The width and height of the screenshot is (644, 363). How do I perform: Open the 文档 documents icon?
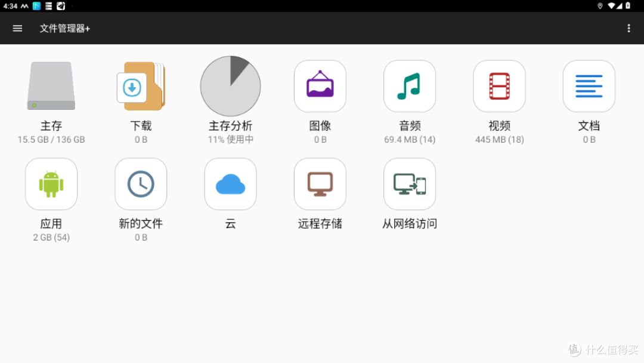[x=589, y=86]
